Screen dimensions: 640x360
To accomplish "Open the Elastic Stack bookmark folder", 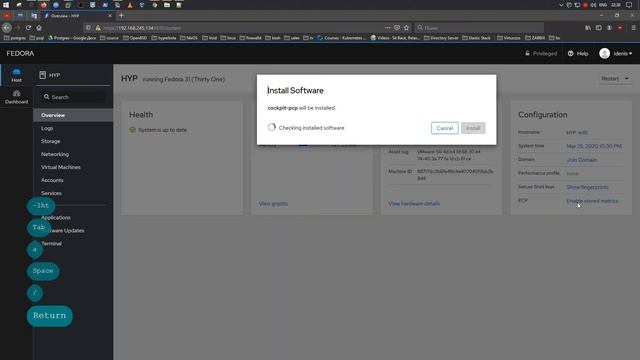I will [x=476, y=38].
